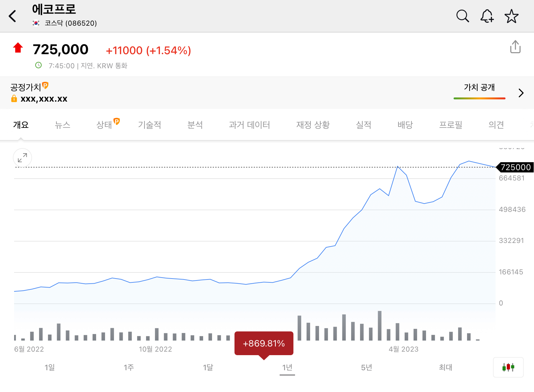
Task: Select the 1일 chart range
Action: pyautogui.click(x=50, y=367)
